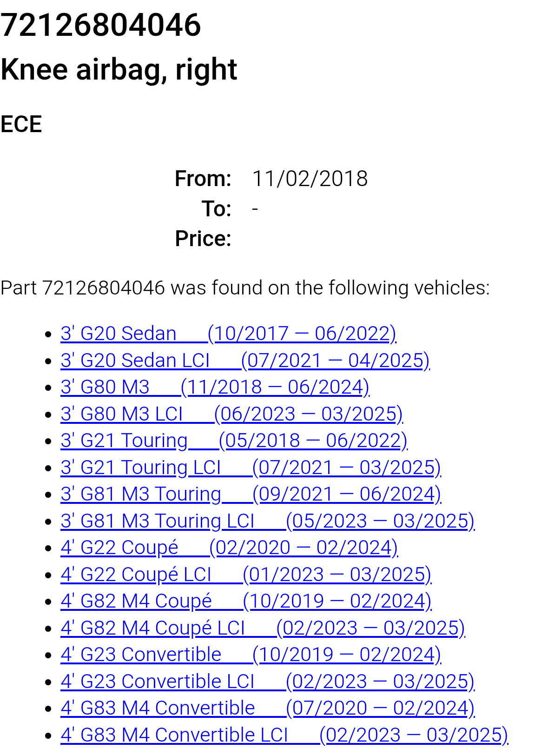542x756 pixels.
Task: Open the 3' G20 Sedan LCI link
Action: (245, 361)
